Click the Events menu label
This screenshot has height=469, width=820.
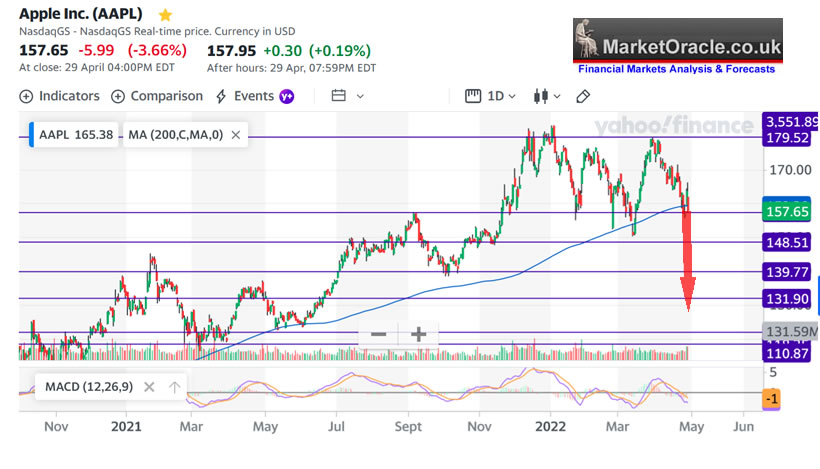[254, 96]
